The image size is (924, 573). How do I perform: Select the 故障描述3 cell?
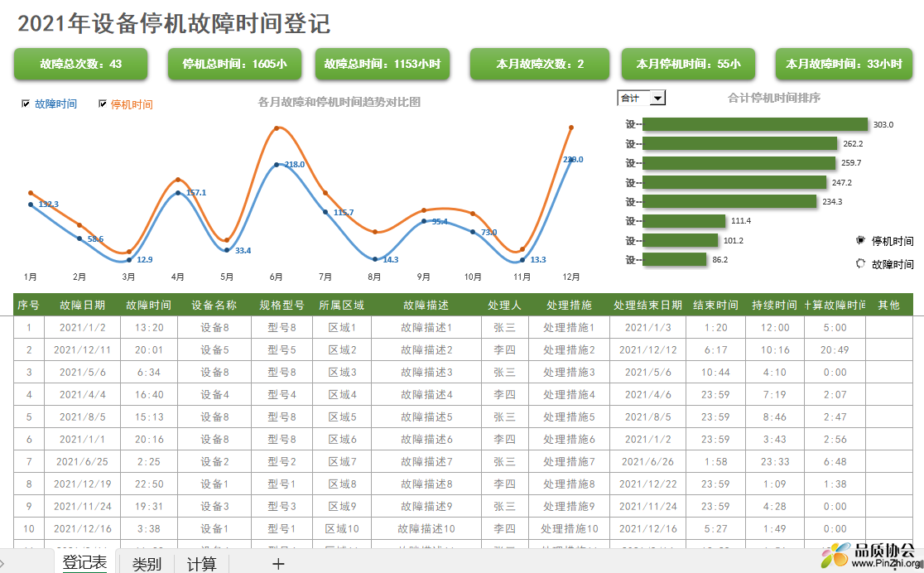point(426,372)
